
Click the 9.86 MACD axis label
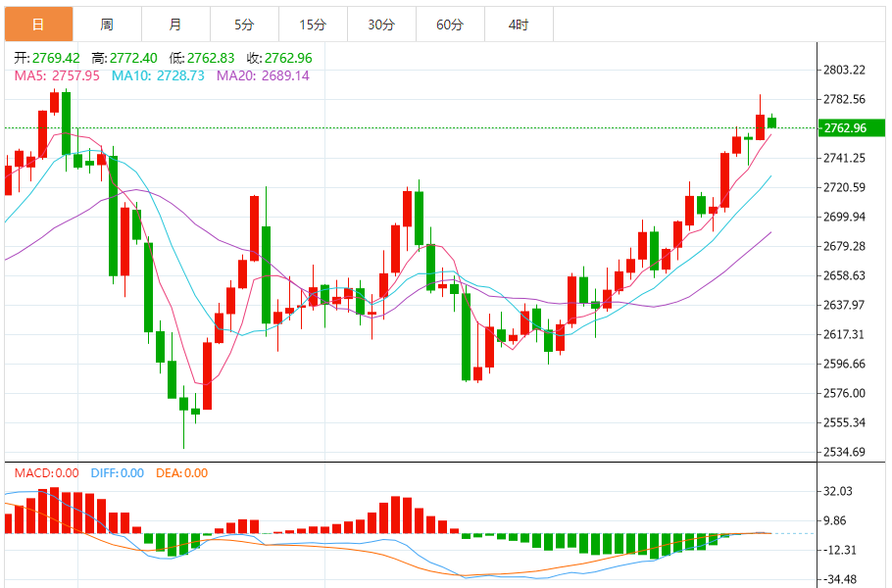tap(834, 521)
